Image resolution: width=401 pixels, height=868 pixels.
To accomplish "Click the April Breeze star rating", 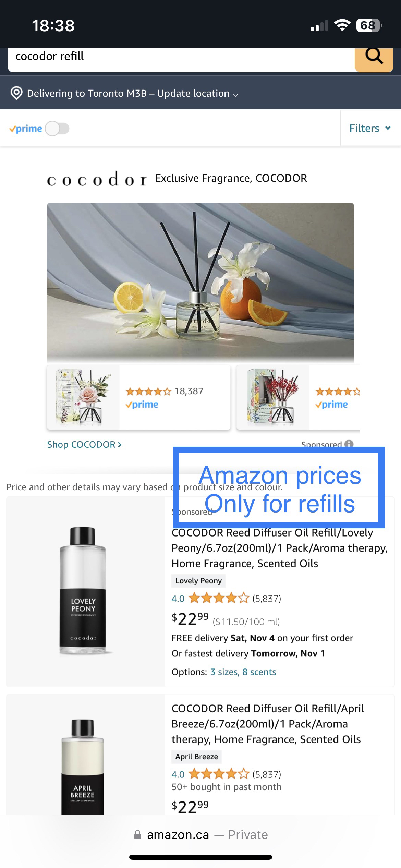I will 219,774.
